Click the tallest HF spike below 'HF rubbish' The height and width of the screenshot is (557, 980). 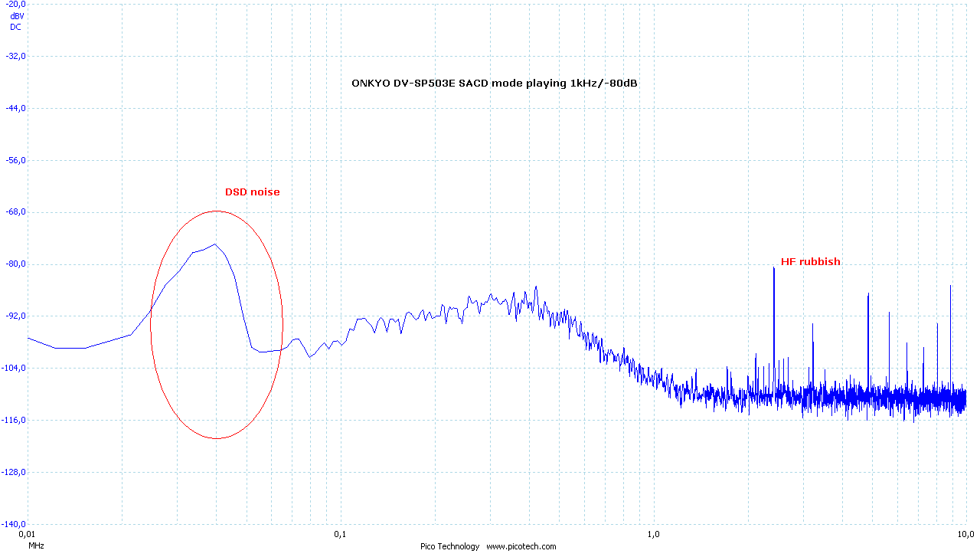(x=774, y=329)
